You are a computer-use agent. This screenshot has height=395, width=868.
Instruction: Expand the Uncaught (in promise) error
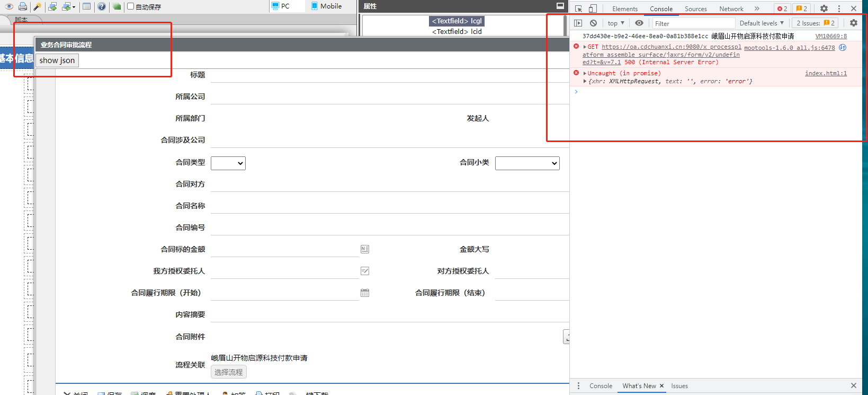(585, 74)
